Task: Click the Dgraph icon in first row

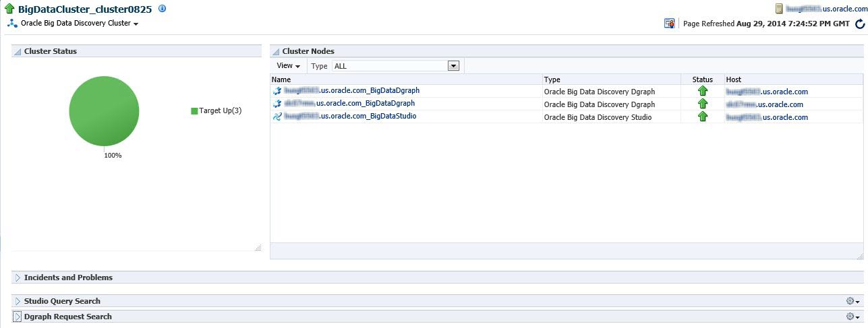Action: [x=277, y=91]
